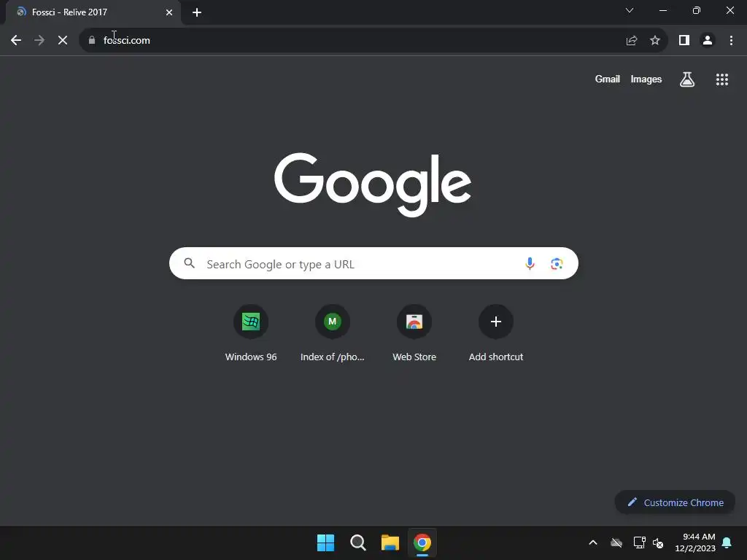This screenshot has height=560, width=747.
Task: Open the Windows Start menu
Action: pyautogui.click(x=326, y=542)
